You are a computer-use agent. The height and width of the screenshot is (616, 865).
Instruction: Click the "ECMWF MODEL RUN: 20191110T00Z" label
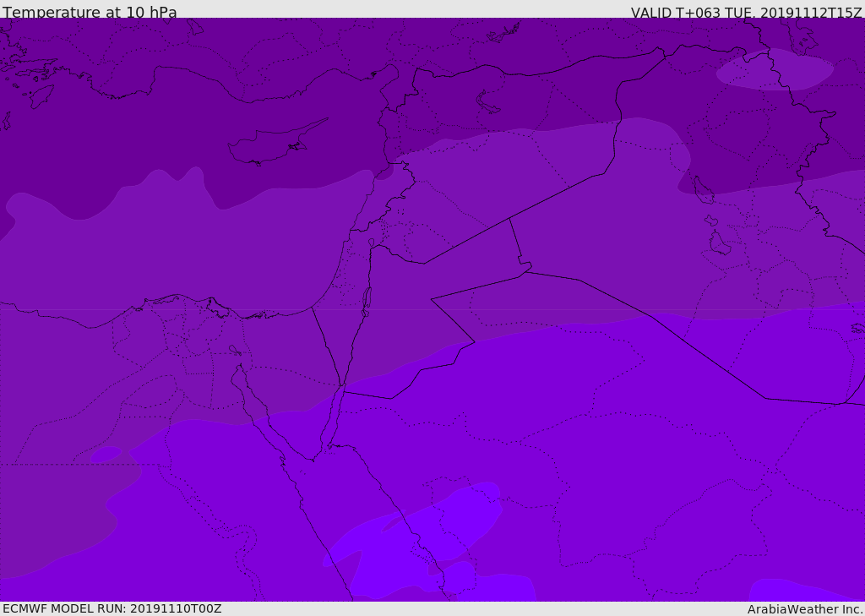(112, 608)
